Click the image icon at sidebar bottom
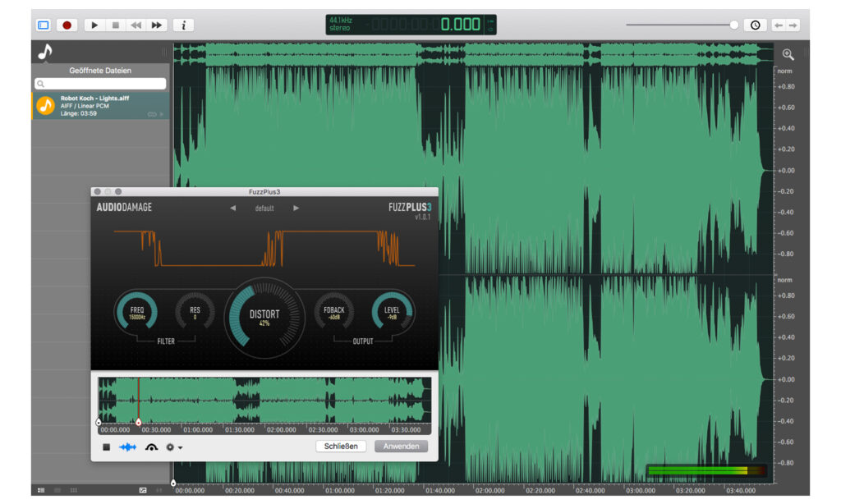Image resolution: width=841 pixels, height=504 pixels. 143,490
